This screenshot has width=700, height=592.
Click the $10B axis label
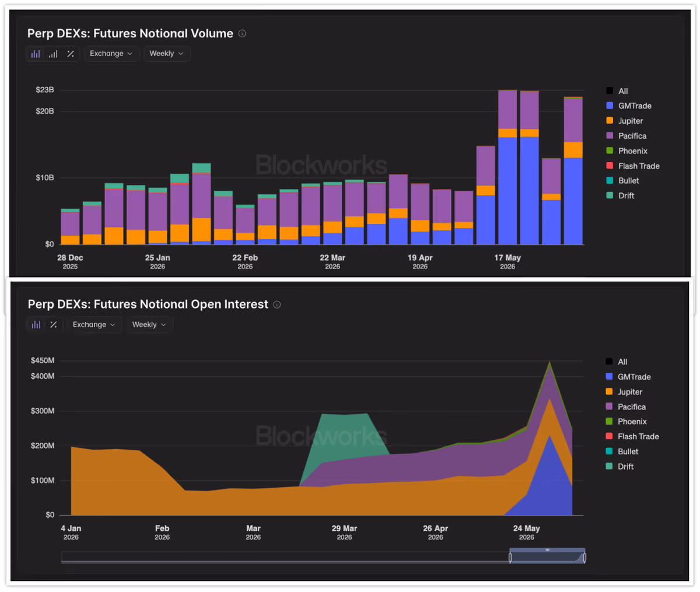coord(45,177)
